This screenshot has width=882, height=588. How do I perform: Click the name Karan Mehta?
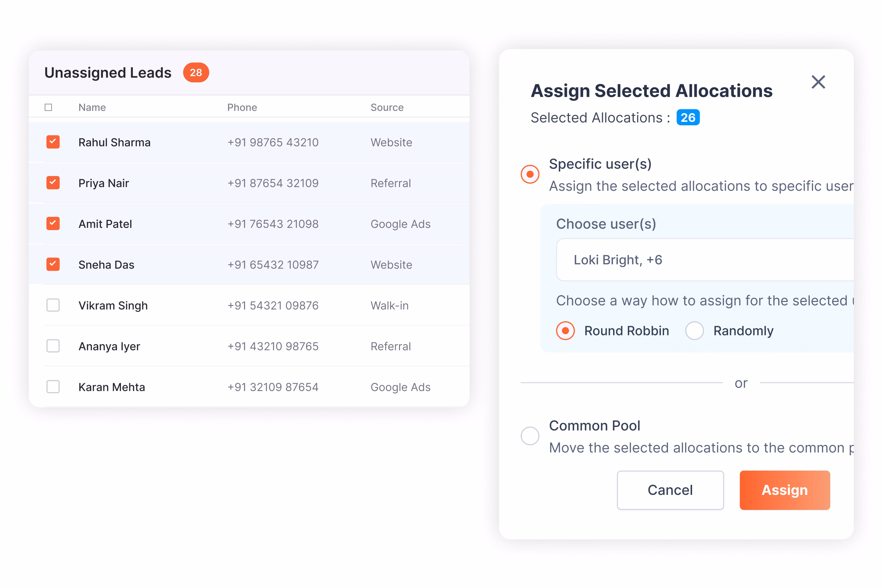pyautogui.click(x=112, y=387)
